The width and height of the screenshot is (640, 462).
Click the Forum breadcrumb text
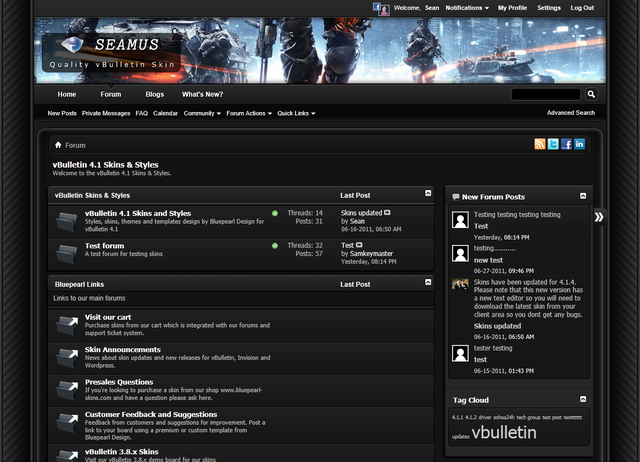pyautogui.click(x=75, y=145)
